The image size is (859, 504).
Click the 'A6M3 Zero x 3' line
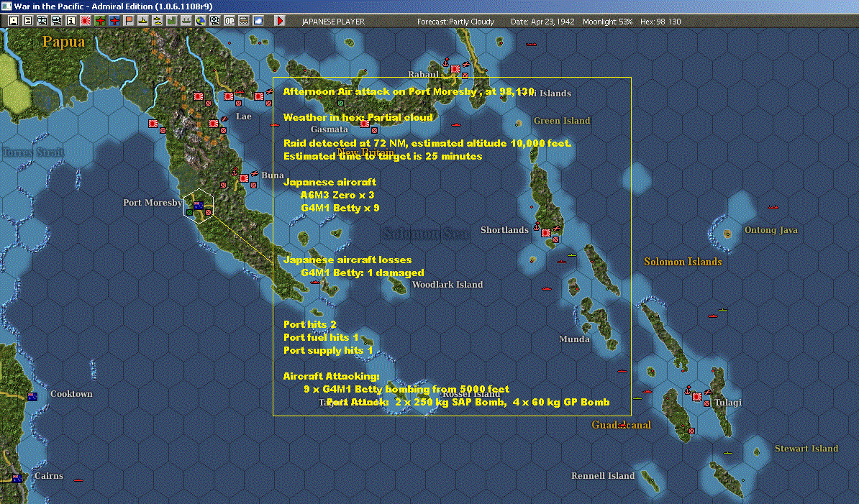click(337, 196)
